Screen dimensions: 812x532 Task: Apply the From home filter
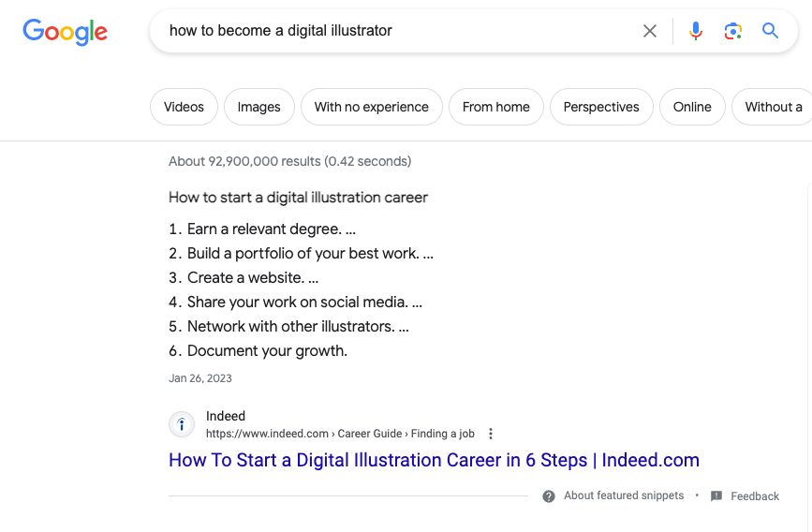(x=496, y=107)
